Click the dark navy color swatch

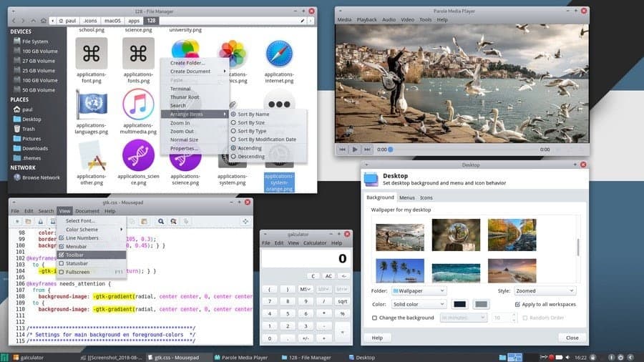[459, 304]
